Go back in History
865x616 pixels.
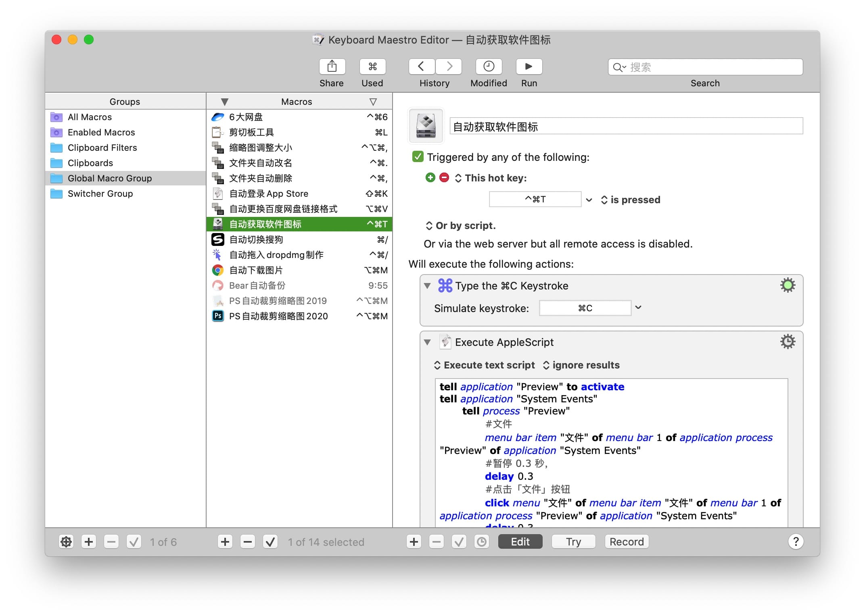point(422,67)
